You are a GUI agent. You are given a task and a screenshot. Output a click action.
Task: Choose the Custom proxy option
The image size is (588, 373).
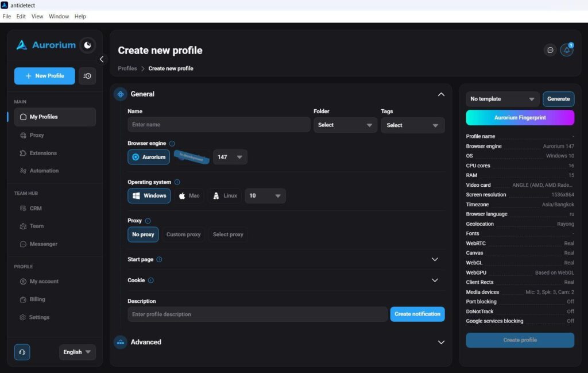pyautogui.click(x=183, y=234)
